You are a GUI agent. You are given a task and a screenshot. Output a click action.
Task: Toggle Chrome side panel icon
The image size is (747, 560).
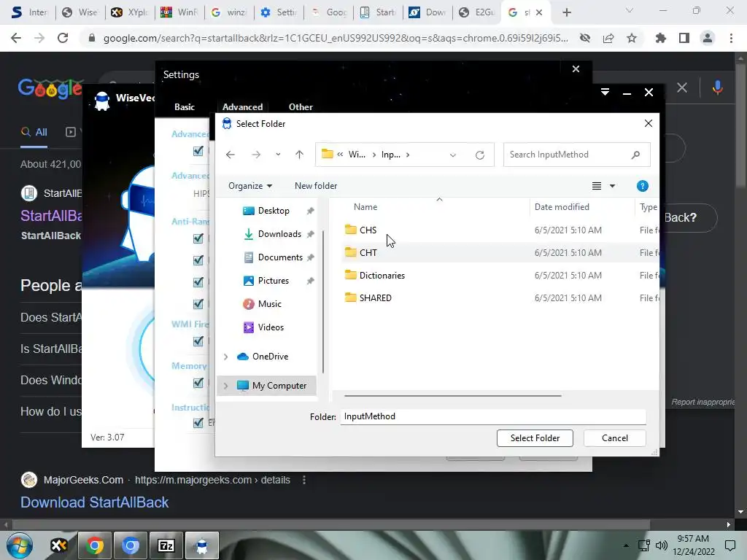click(x=684, y=38)
